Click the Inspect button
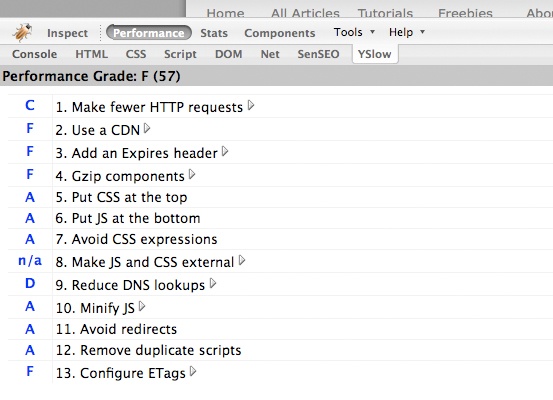The height and width of the screenshot is (400, 553). click(67, 33)
